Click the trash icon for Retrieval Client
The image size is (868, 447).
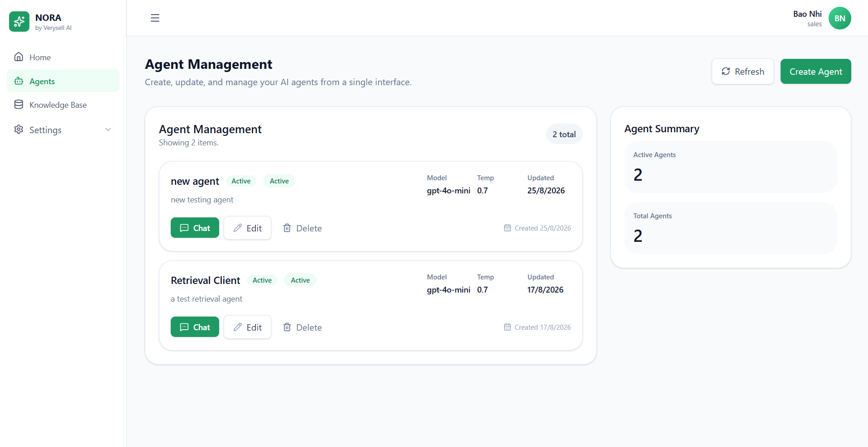point(287,327)
